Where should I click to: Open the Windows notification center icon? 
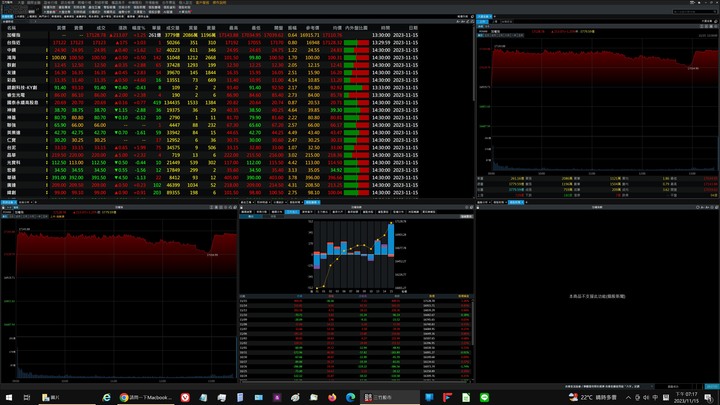(709, 398)
